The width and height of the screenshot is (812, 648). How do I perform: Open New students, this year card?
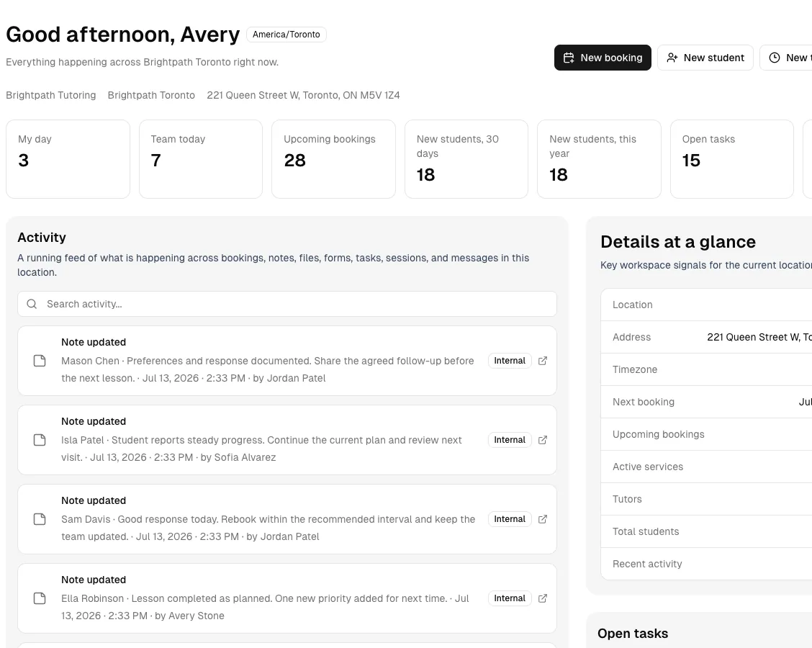(599, 159)
